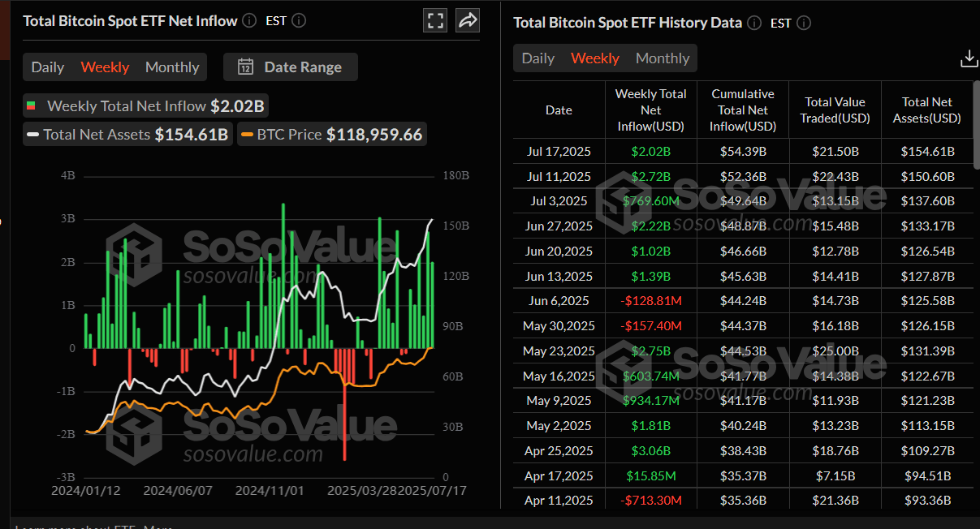Click the -$157.40M outflow value
This screenshot has width=980, height=529.
pos(650,326)
